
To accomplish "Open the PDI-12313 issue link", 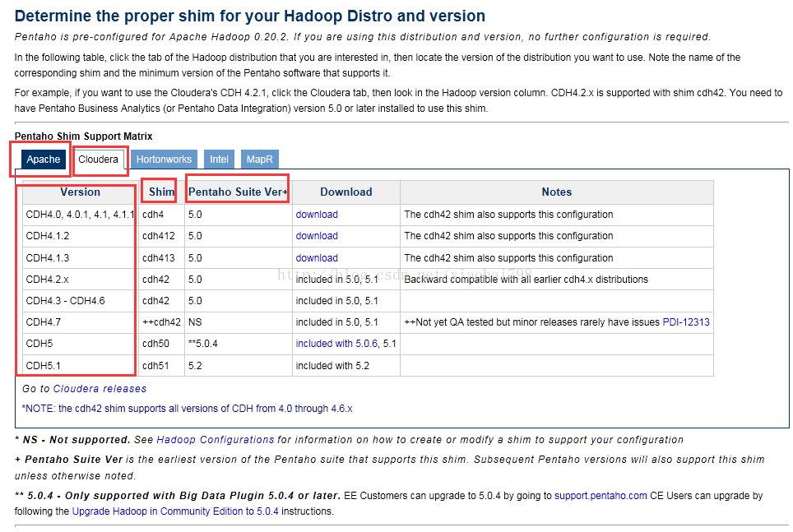I will 686,322.
